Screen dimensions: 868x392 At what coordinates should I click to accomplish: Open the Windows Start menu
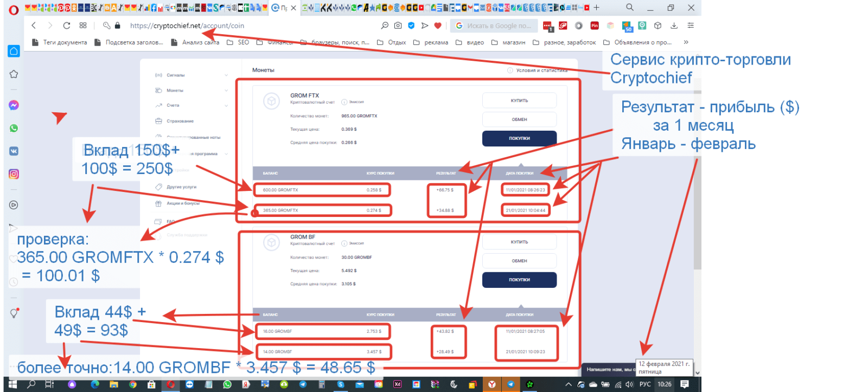click(x=12, y=384)
